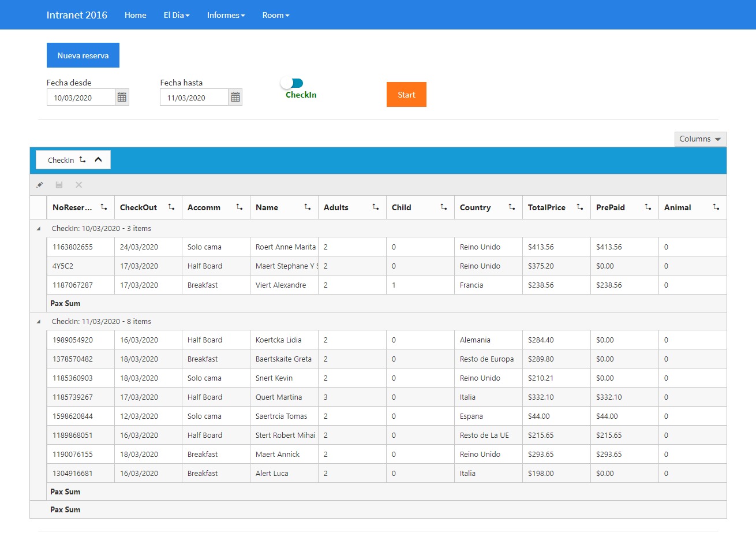Open the Fecha hasta calendar picker

tap(235, 98)
